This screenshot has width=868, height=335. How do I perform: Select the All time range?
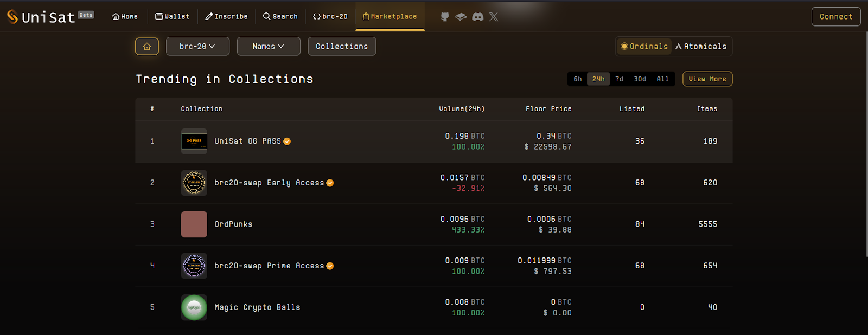pyautogui.click(x=663, y=79)
